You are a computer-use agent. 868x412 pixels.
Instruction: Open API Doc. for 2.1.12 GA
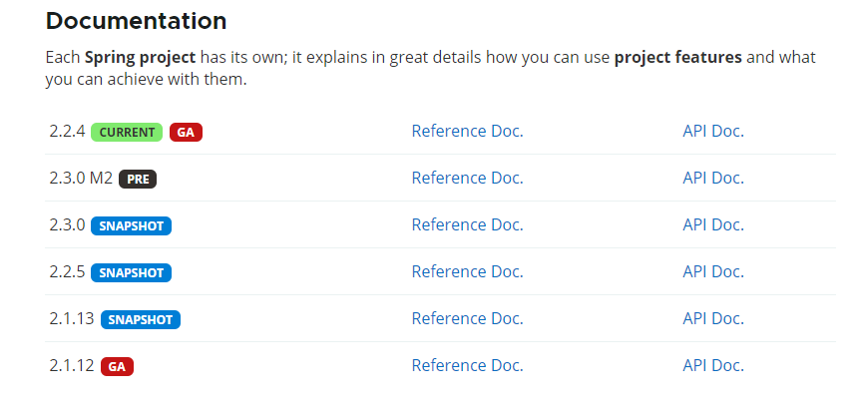click(x=713, y=365)
